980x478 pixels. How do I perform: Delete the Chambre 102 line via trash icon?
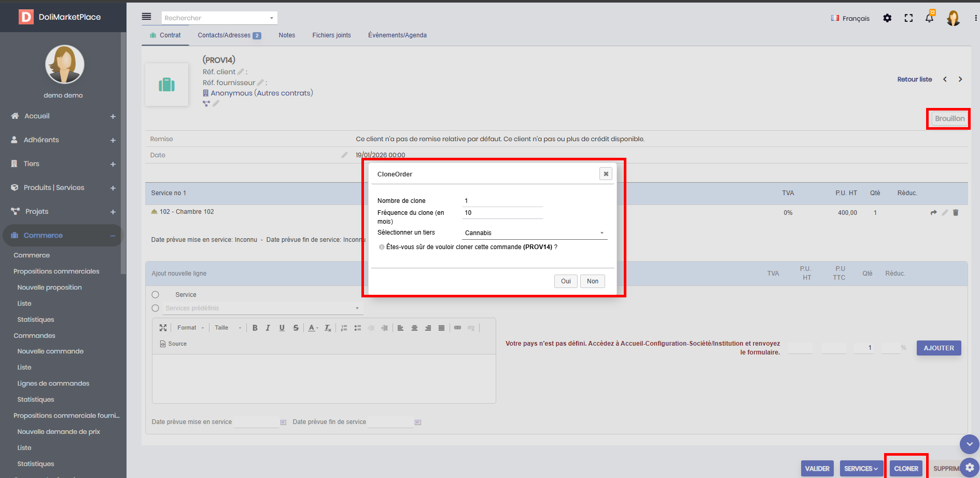pyautogui.click(x=956, y=213)
